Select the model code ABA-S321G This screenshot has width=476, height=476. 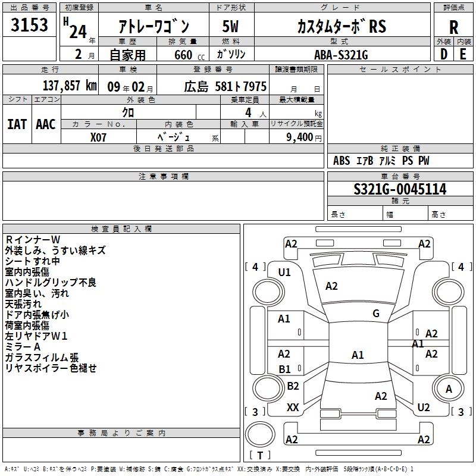pyautogui.click(x=341, y=55)
